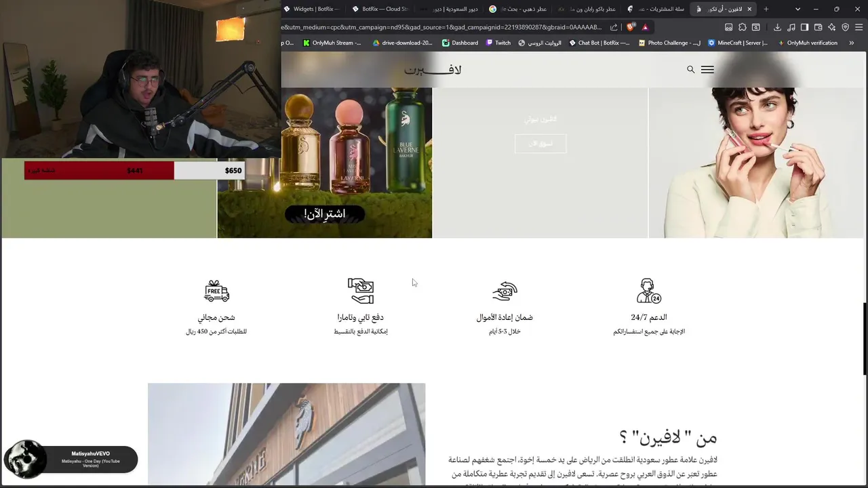Open the woman with lip gloss banner
Viewport: 868px width, 488px height.
coord(756,163)
